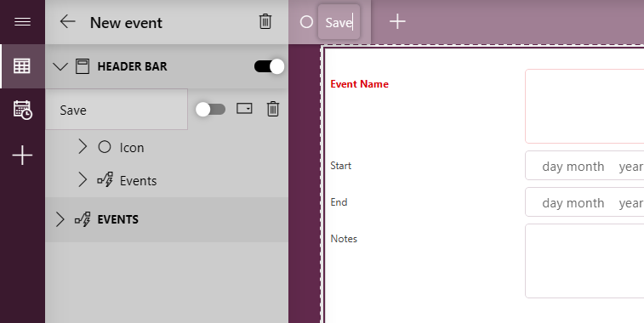Click the lightning icon beside EVENTS section
644x323 pixels.
[x=83, y=219]
